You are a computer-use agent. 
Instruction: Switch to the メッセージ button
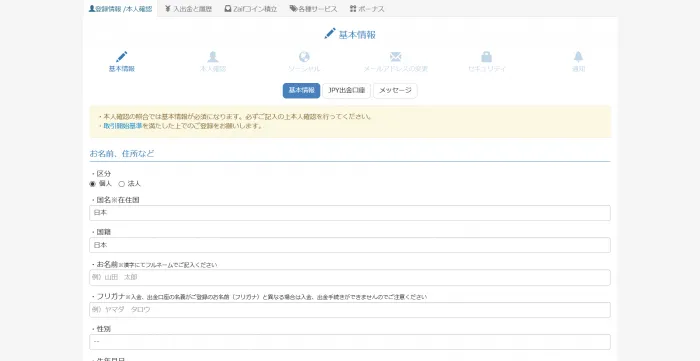(395, 91)
